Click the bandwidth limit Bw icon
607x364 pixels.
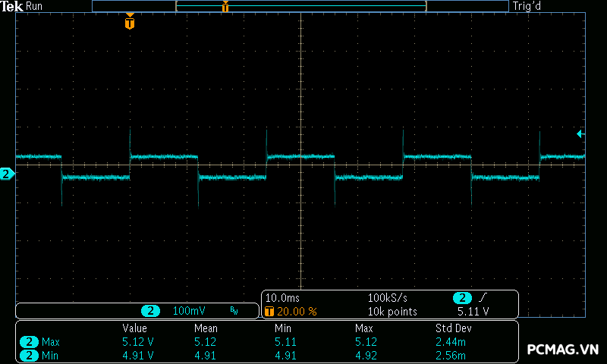[234, 311]
